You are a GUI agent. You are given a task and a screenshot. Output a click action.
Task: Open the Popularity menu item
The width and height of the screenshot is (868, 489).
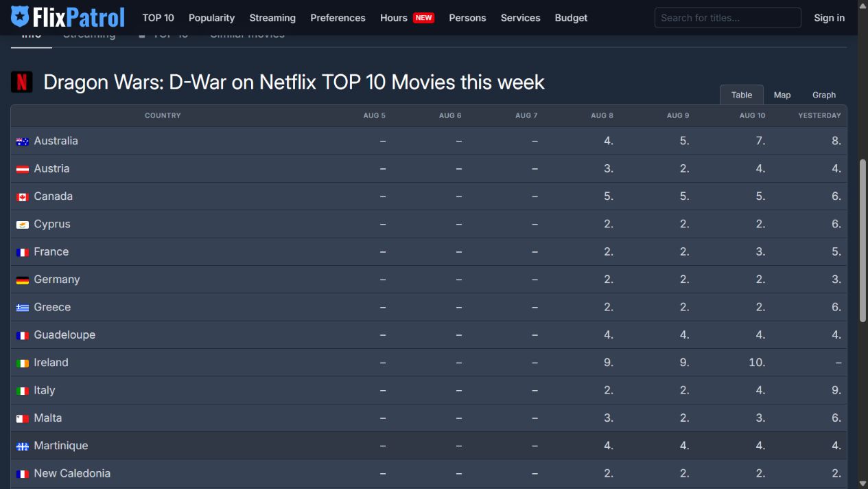pos(211,18)
